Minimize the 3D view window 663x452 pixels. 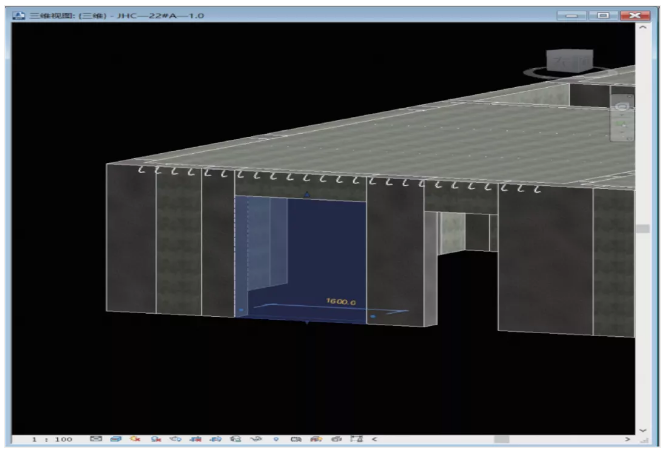(571, 16)
